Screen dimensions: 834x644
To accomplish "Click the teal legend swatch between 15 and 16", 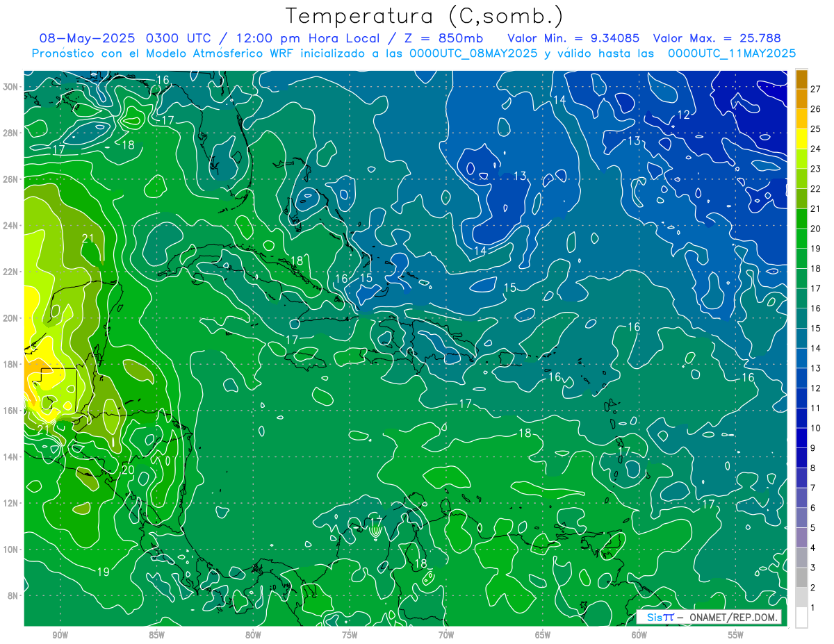I will (801, 318).
